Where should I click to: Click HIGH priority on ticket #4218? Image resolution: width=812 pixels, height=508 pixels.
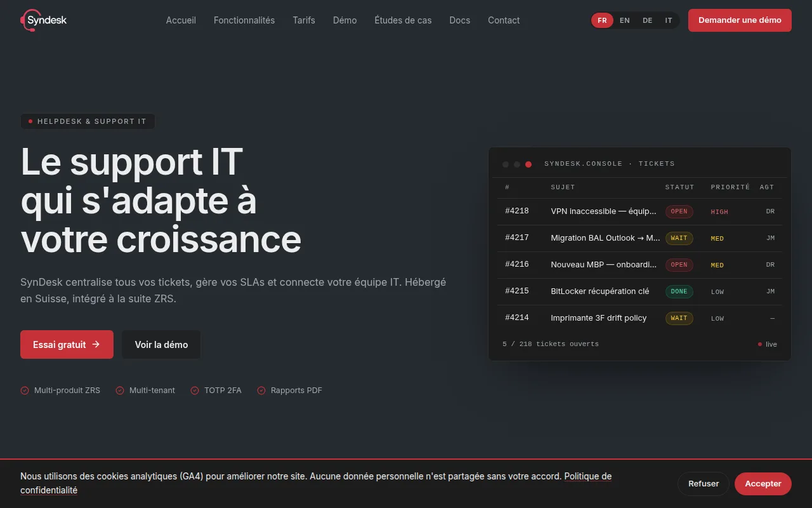(x=719, y=212)
